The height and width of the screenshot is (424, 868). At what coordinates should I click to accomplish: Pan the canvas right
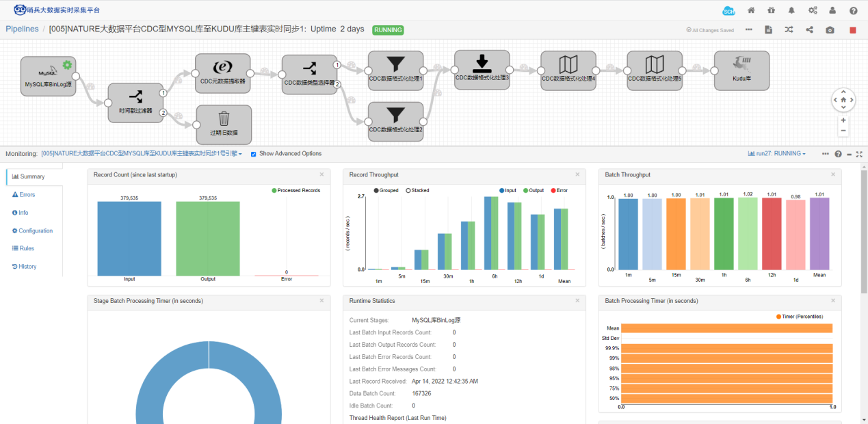point(852,100)
